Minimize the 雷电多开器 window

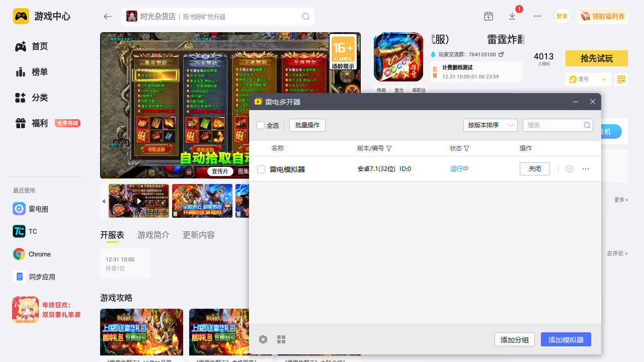click(x=576, y=102)
